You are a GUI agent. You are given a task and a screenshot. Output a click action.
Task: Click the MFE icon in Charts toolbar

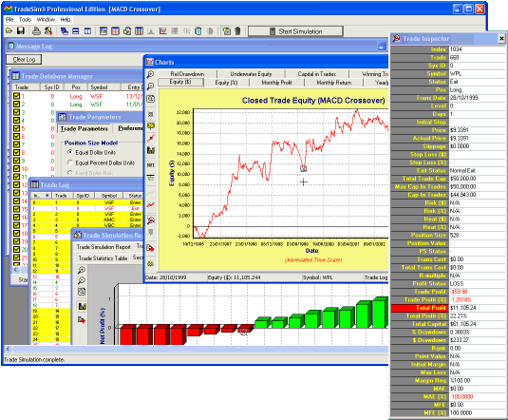click(x=151, y=165)
